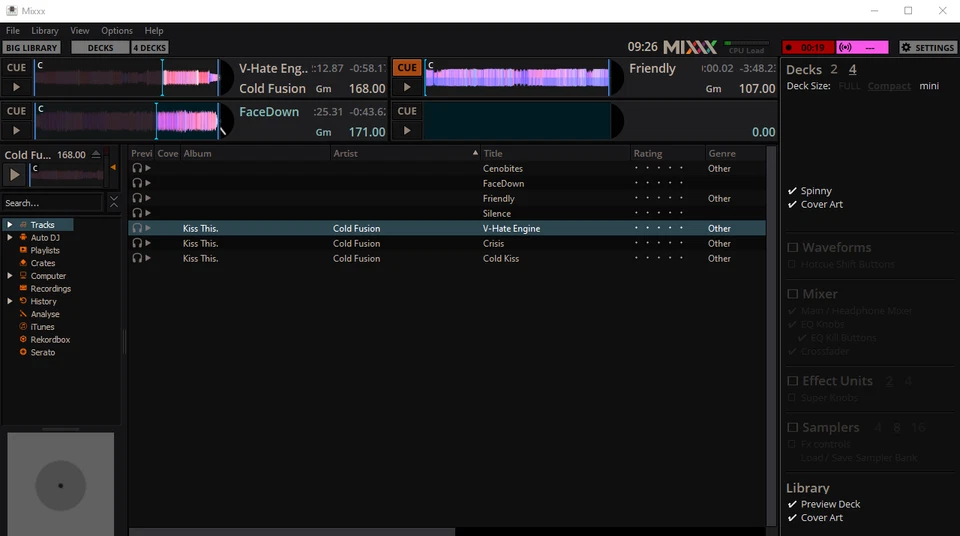Open the SETTINGS panel button
The image size is (960, 536).
point(927,47)
